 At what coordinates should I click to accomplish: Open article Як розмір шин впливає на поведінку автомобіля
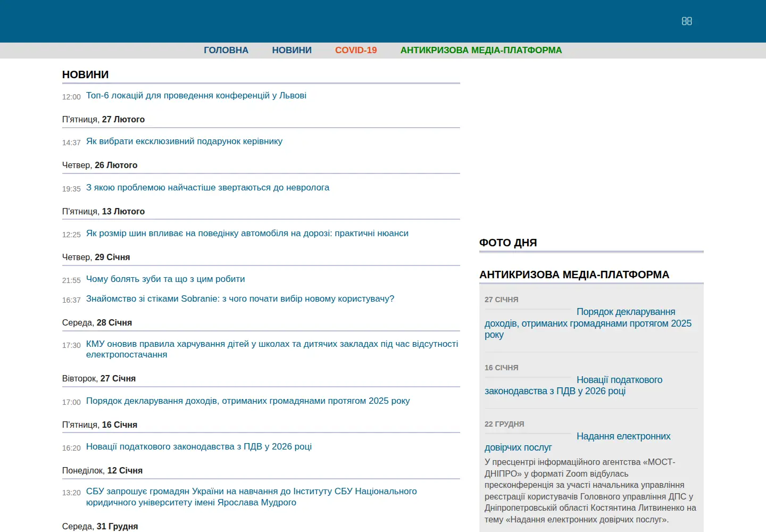pos(247,234)
